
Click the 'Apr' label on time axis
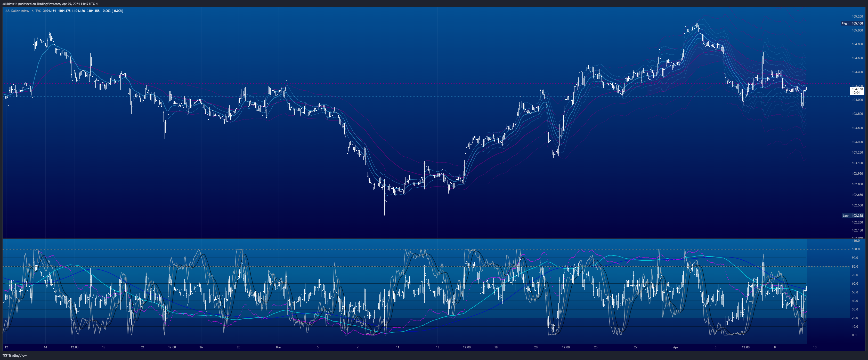[675, 347]
